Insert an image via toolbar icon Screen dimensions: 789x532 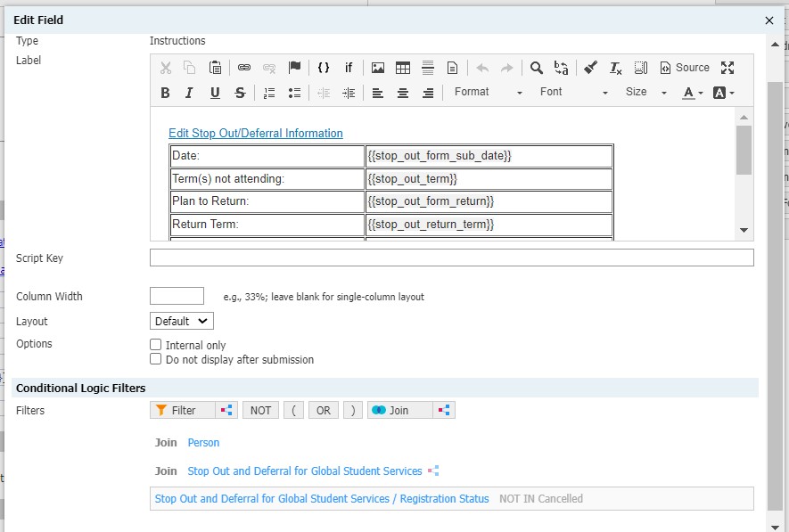pos(378,68)
